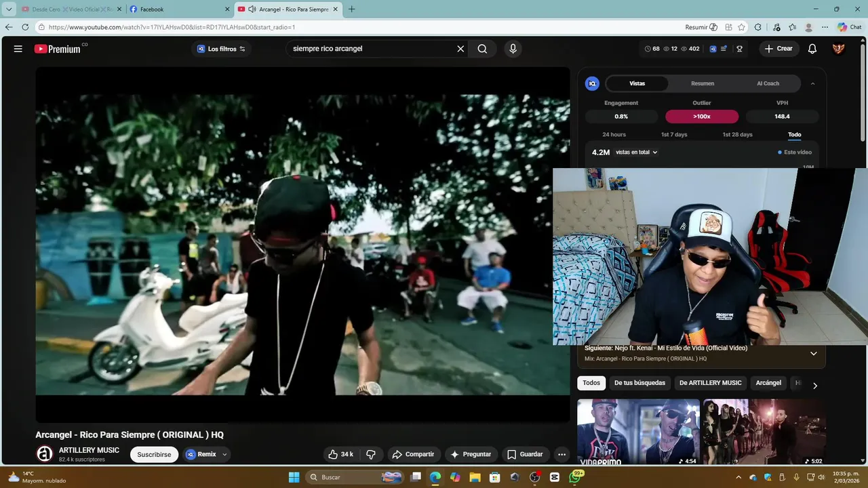This screenshot has width=868, height=488.
Task: Open more actions three-dot menu below video
Action: point(561,454)
